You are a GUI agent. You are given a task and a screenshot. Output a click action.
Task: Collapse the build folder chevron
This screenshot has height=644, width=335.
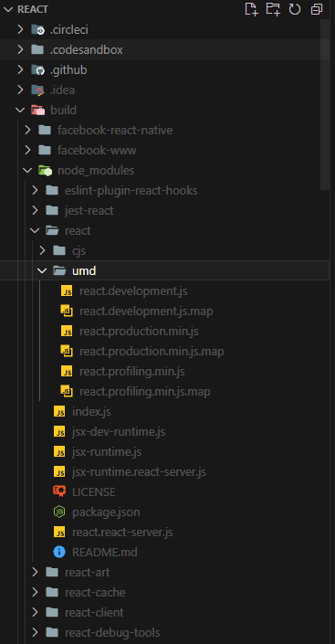[20, 110]
